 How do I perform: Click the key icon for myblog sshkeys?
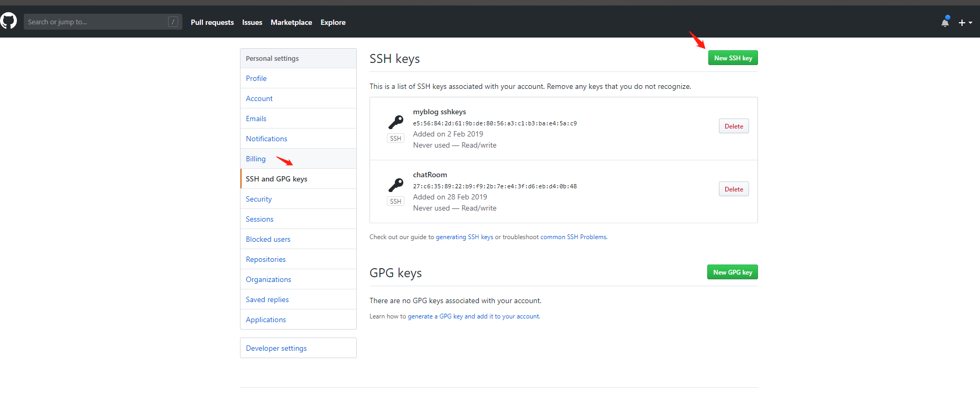pos(395,122)
